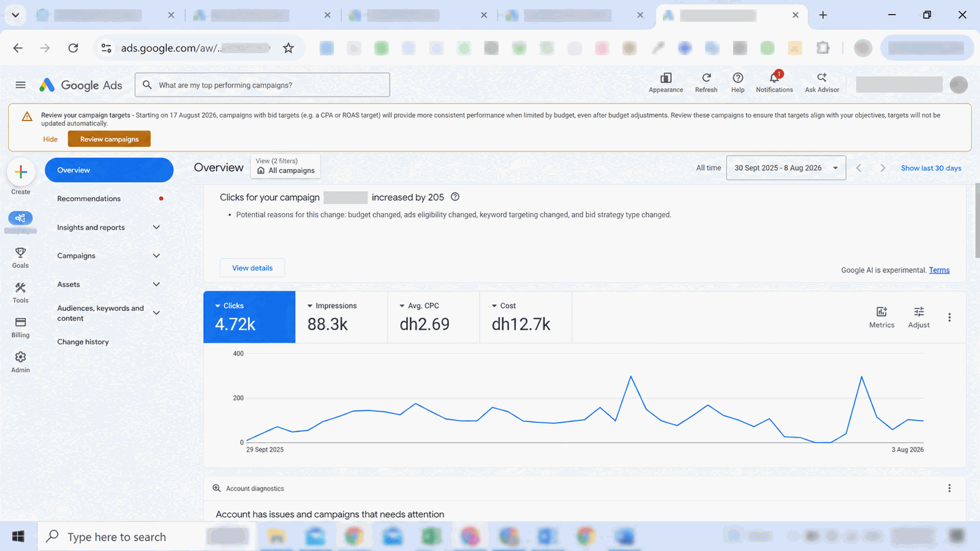Image resolution: width=980 pixels, height=551 pixels.
Task: Go to previous date range
Action: 859,168
